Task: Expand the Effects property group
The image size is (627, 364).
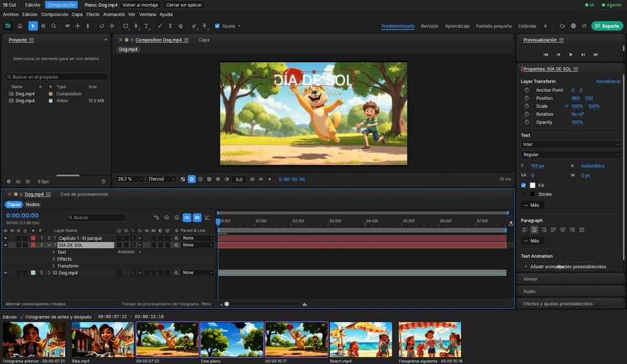Action: pos(54,259)
